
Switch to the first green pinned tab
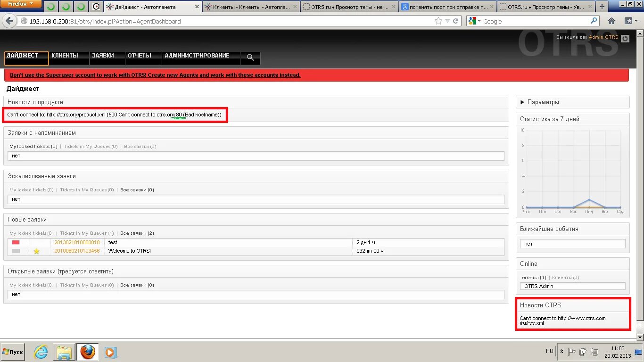[x=51, y=7]
